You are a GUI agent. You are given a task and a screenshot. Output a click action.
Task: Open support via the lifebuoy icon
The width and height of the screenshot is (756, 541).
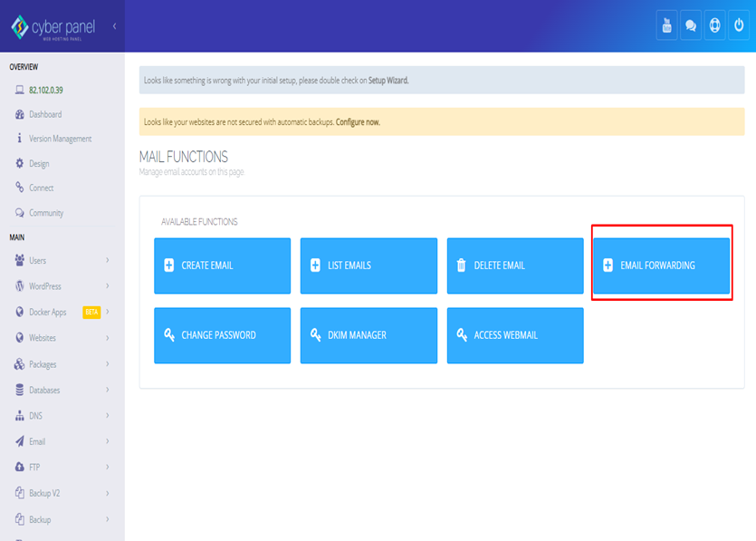(714, 26)
